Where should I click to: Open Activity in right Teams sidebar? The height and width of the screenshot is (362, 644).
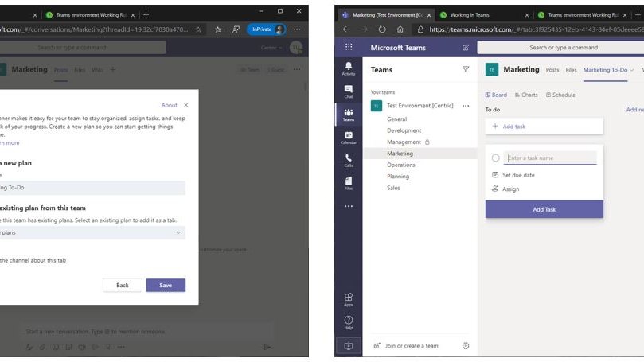[x=349, y=68]
